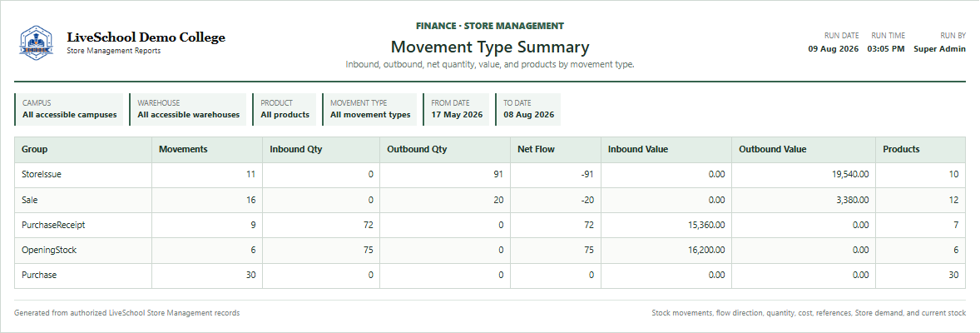Image resolution: width=980 pixels, height=333 pixels.
Task: Click Sale products count 12
Action: pos(953,200)
